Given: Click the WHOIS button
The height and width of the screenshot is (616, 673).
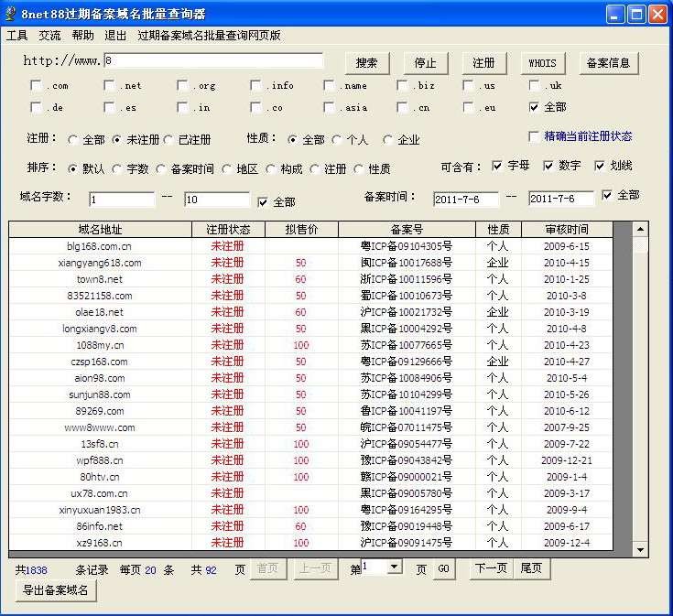Looking at the screenshot, I should pos(542,63).
